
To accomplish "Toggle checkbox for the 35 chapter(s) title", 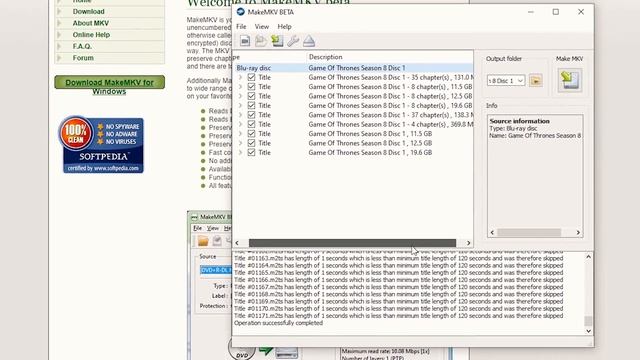I will 251,77.
